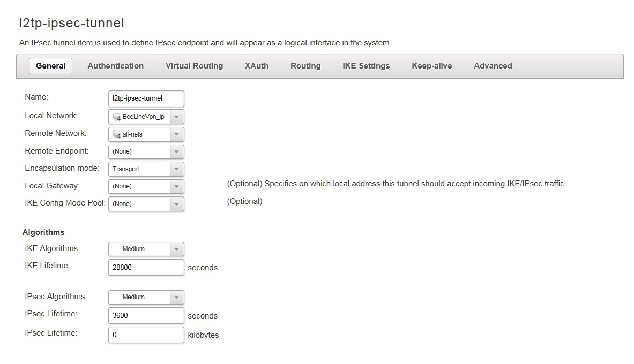Open the Virtual Routing tab
Screen dimensions: 634x364
click(194, 66)
